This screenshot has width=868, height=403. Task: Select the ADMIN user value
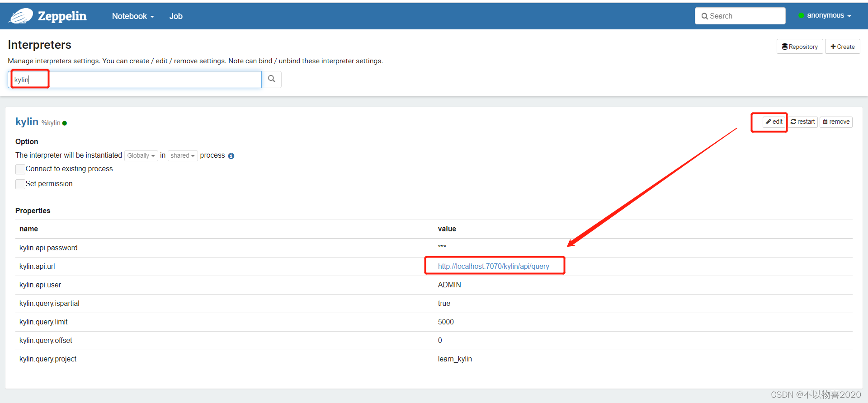point(449,285)
